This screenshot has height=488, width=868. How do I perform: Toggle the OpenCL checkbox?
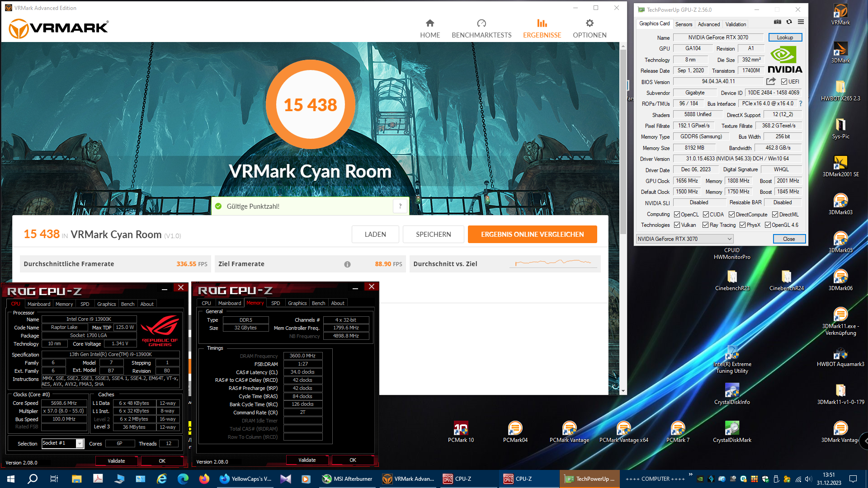coord(677,215)
